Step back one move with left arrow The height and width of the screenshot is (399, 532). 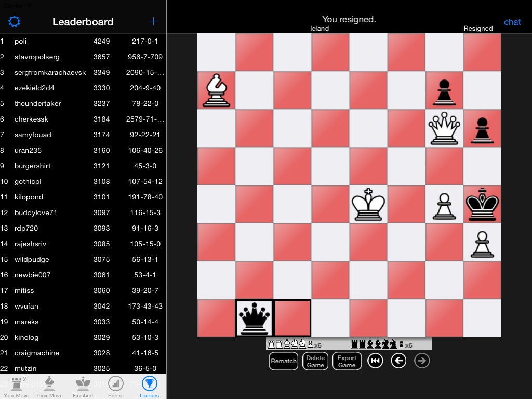coord(398,361)
